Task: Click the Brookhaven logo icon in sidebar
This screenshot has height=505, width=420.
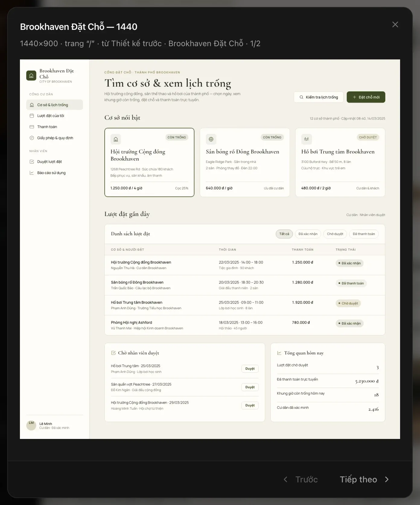Action: 31,75
